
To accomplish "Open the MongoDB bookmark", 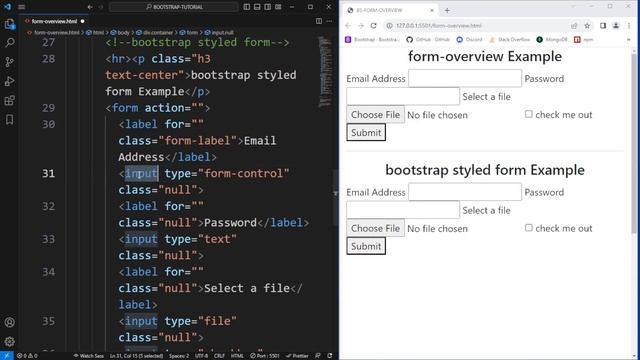I will [552, 40].
